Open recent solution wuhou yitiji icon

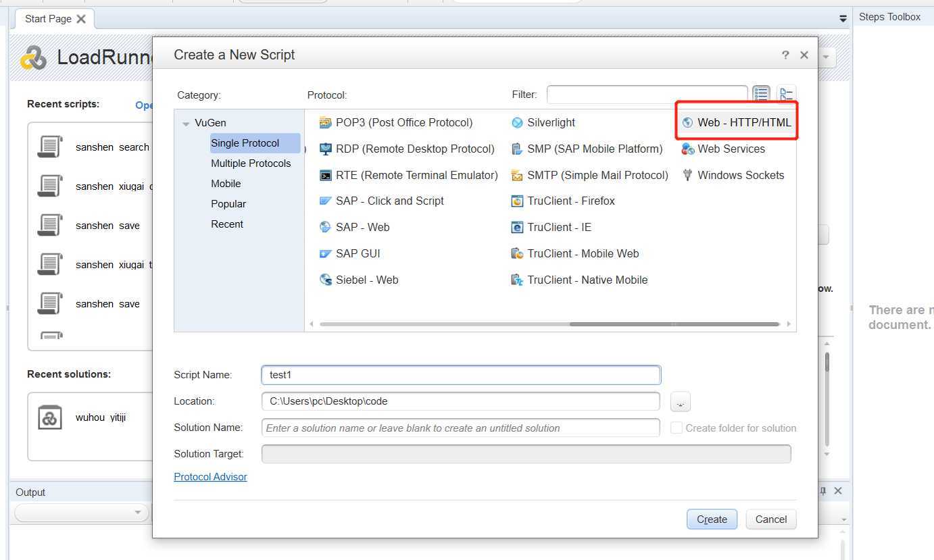[x=49, y=417]
